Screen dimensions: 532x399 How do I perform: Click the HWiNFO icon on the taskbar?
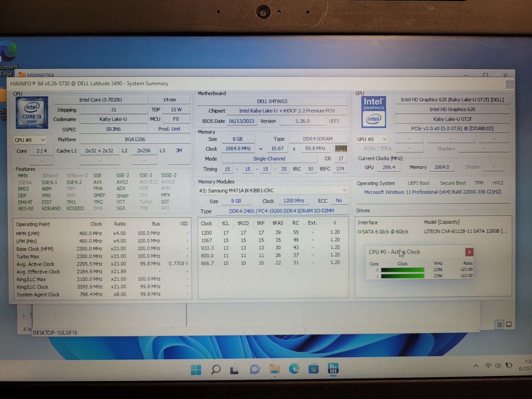pos(333,368)
